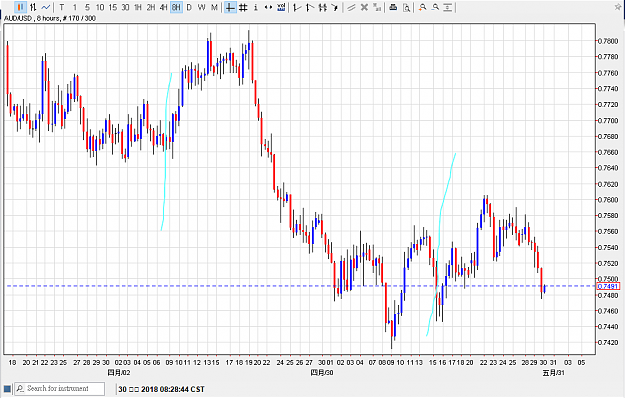Click the 0.7700 price axis label
Viewport: 625px width, 398px height.
coord(608,120)
